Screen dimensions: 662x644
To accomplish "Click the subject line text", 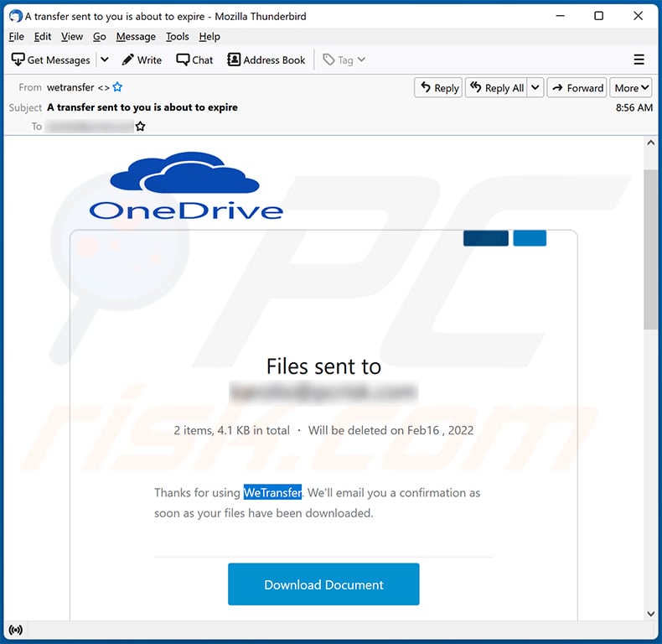I will pos(142,107).
